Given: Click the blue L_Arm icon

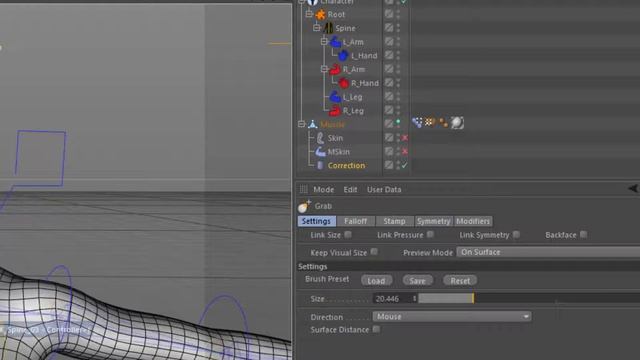Looking at the screenshot, I should click(x=336, y=42).
